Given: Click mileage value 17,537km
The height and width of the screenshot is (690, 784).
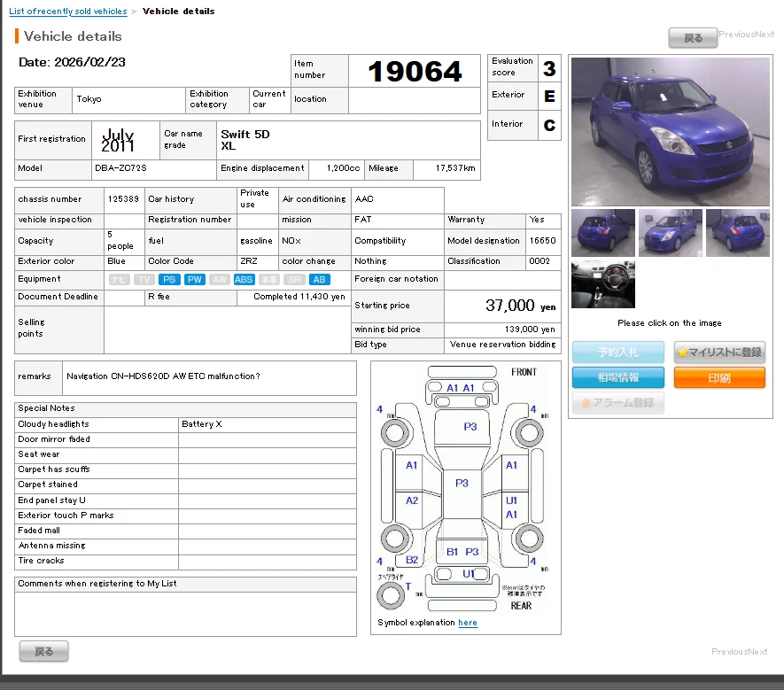Looking at the screenshot, I should (x=455, y=168).
